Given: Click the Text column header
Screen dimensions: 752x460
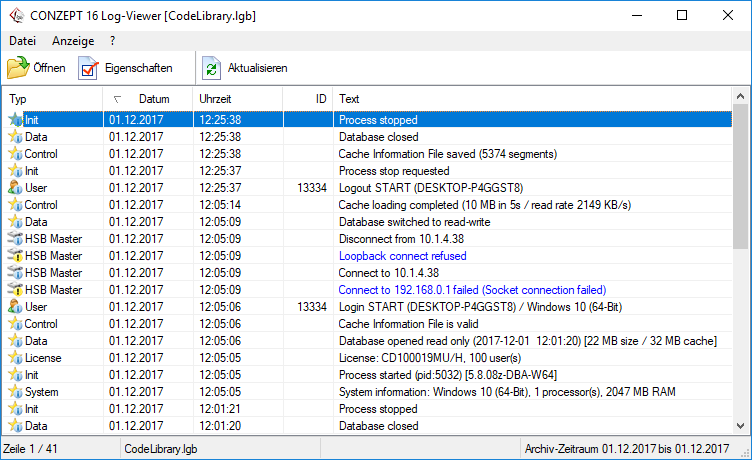Looking at the screenshot, I should tap(349, 99).
